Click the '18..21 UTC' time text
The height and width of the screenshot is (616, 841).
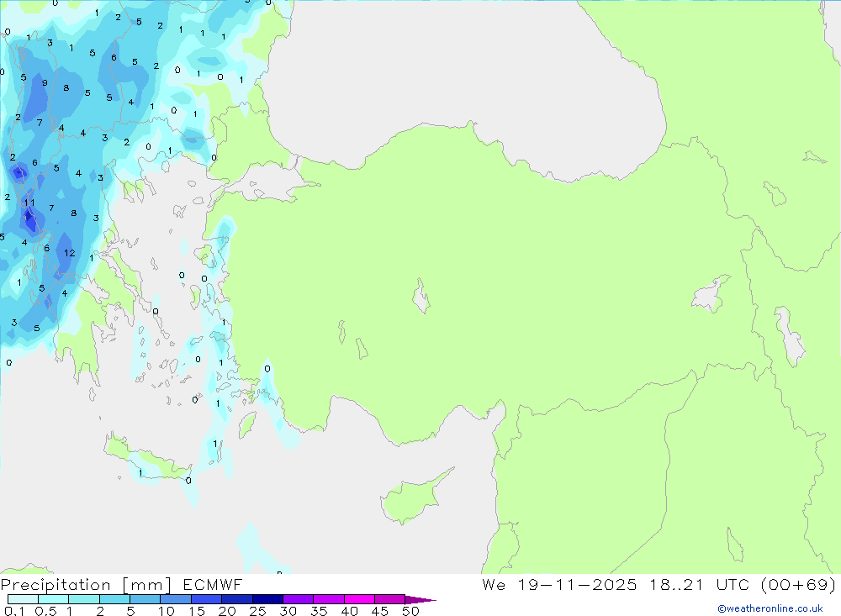pos(699,585)
